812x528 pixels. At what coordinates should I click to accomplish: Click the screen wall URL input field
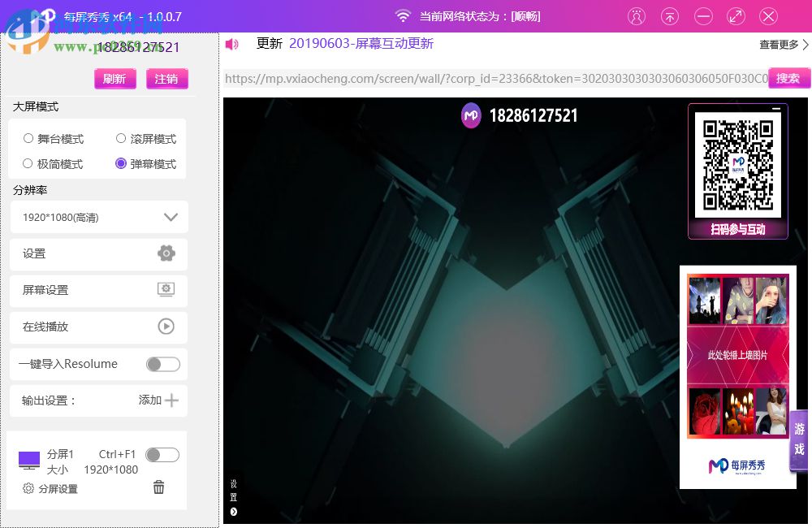487,78
